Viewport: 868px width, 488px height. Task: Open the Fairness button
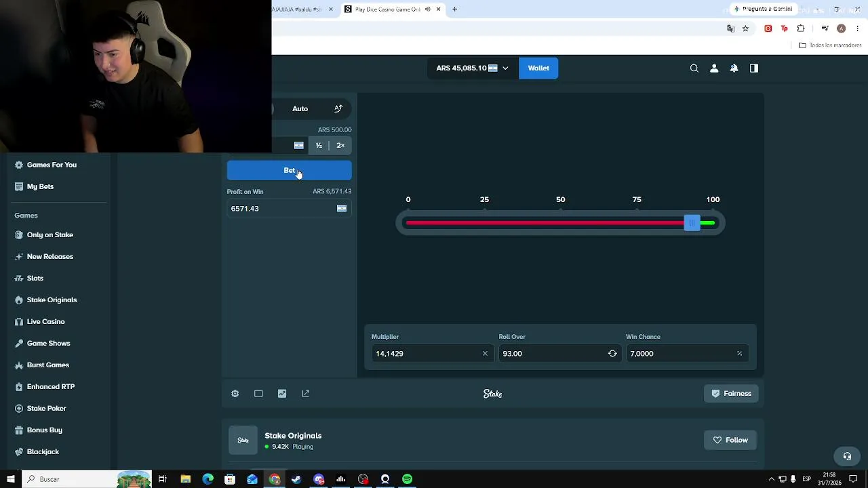(731, 394)
